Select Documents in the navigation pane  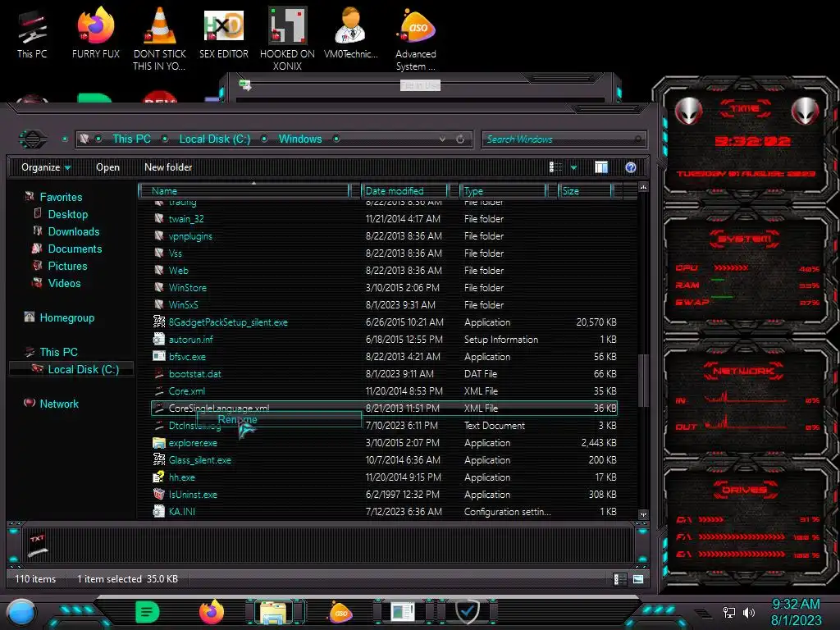75,249
